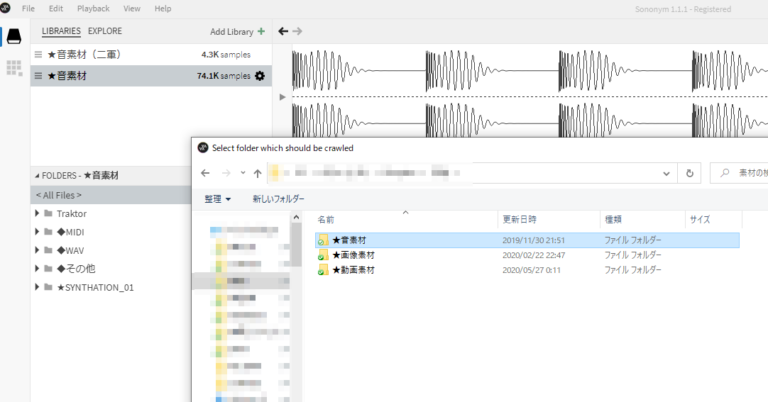Click folder icon of ★画像素材
This screenshot has height=402, width=768.
(323, 255)
